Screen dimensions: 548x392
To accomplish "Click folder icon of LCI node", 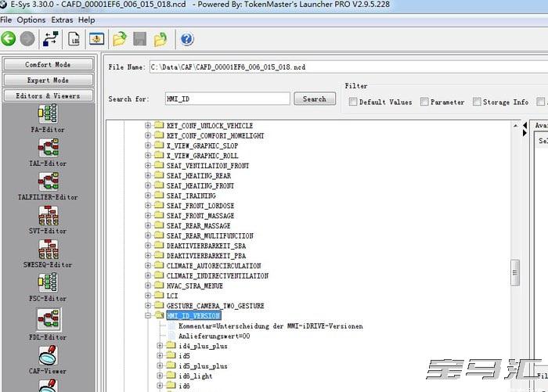I will coord(159,296).
